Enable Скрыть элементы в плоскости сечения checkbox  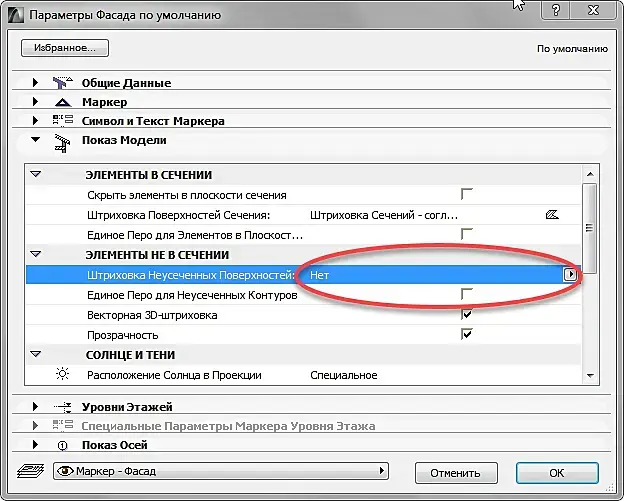(466, 194)
